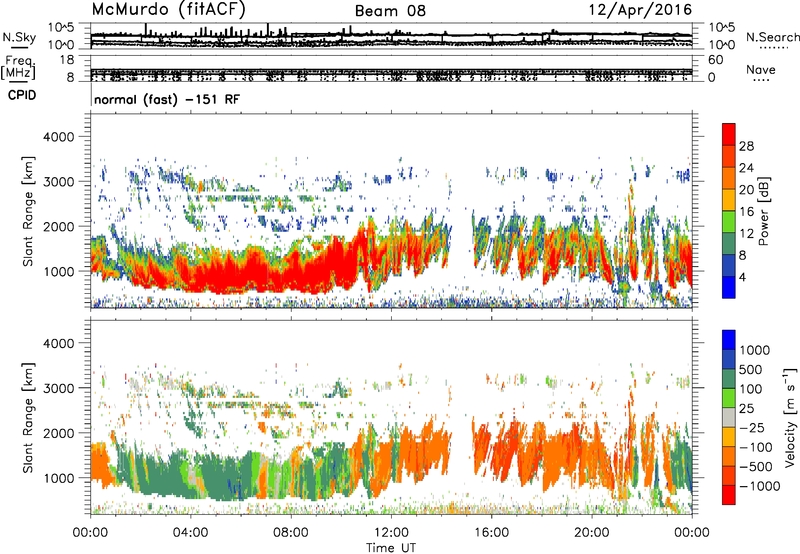Click the velocity colorbar's red bottom segment
This screenshot has width=800, height=554.
tap(729, 495)
